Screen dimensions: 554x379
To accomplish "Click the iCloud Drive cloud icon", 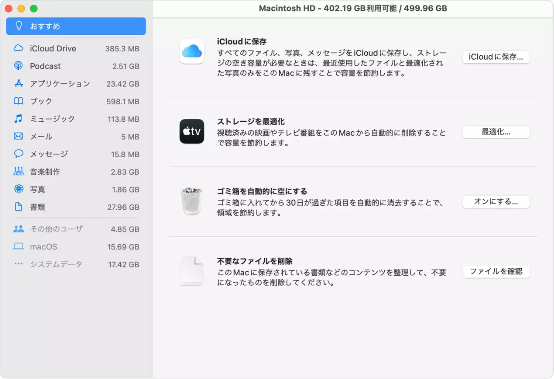I will click(18, 48).
